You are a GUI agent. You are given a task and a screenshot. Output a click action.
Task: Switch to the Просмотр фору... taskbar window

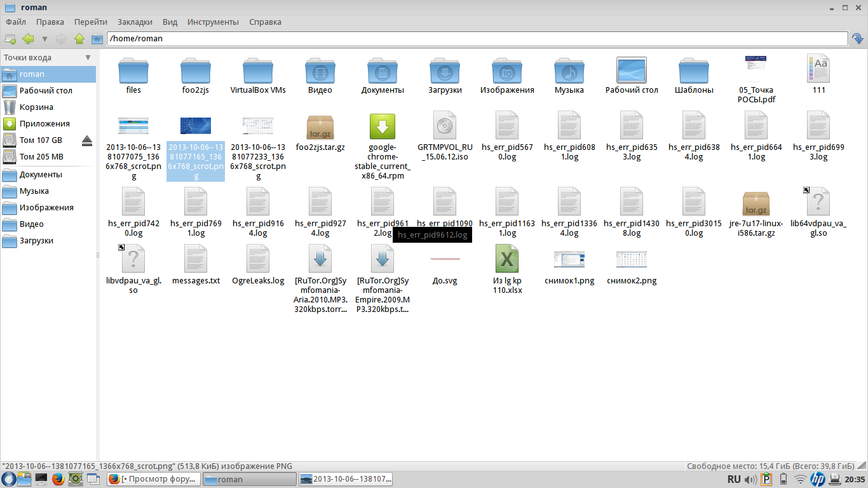pyautogui.click(x=153, y=479)
